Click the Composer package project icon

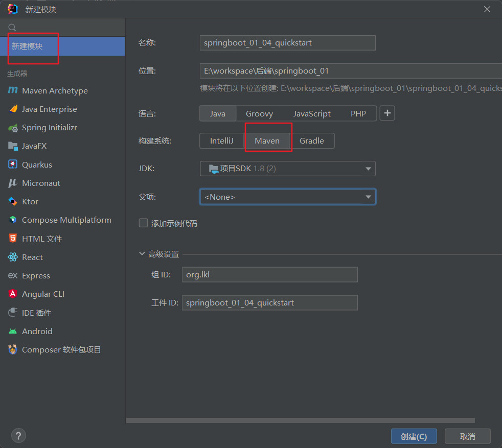pyautogui.click(x=13, y=349)
